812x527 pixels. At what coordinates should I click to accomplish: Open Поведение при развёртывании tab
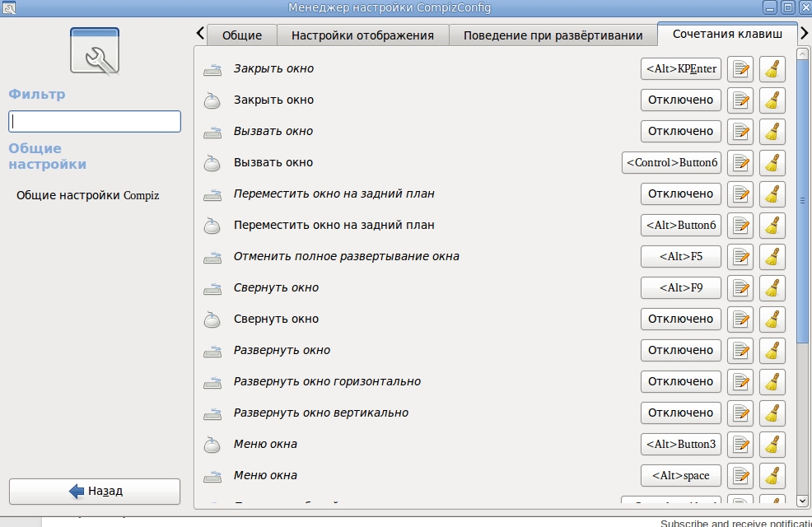(x=553, y=35)
